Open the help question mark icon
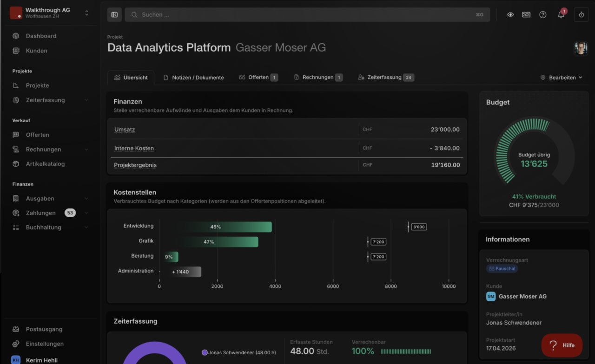Viewport: 595px width, 364px height. tap(543, 15)
